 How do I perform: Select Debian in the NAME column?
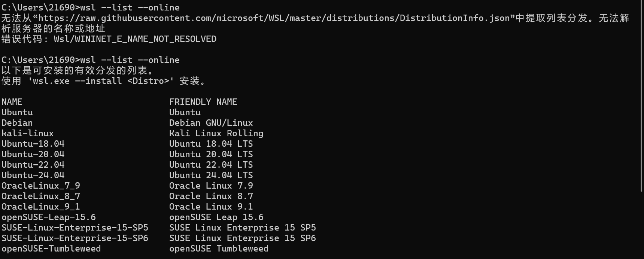(x=17, y=123)
